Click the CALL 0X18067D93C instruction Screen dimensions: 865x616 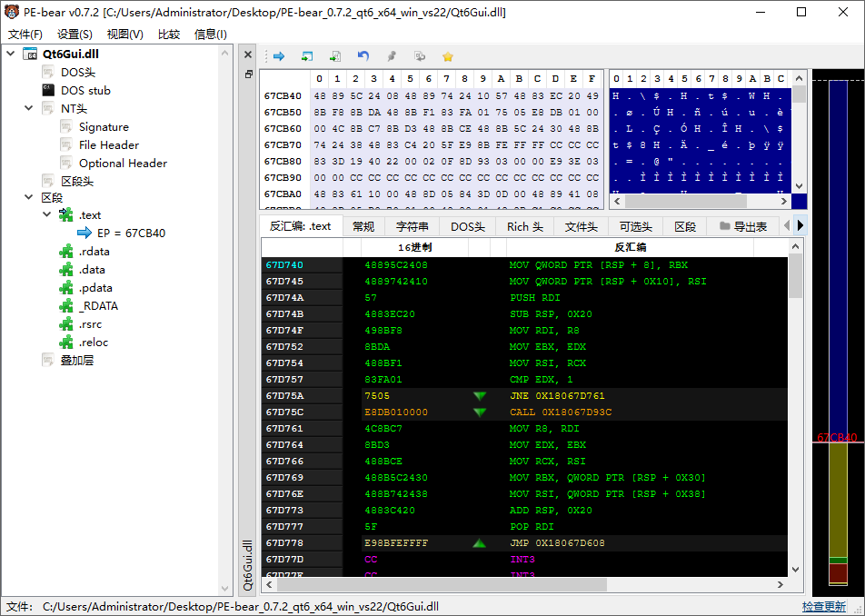click(x=561, y=412)
